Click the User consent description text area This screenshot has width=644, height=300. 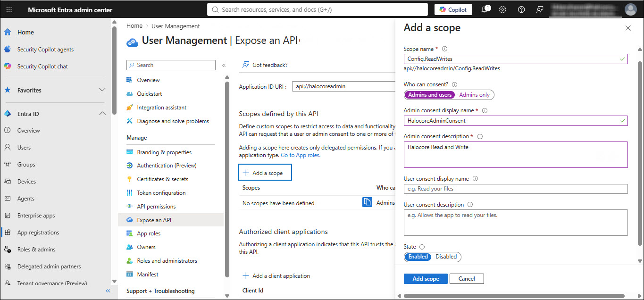pyautogui.click(x=516, y=223)
